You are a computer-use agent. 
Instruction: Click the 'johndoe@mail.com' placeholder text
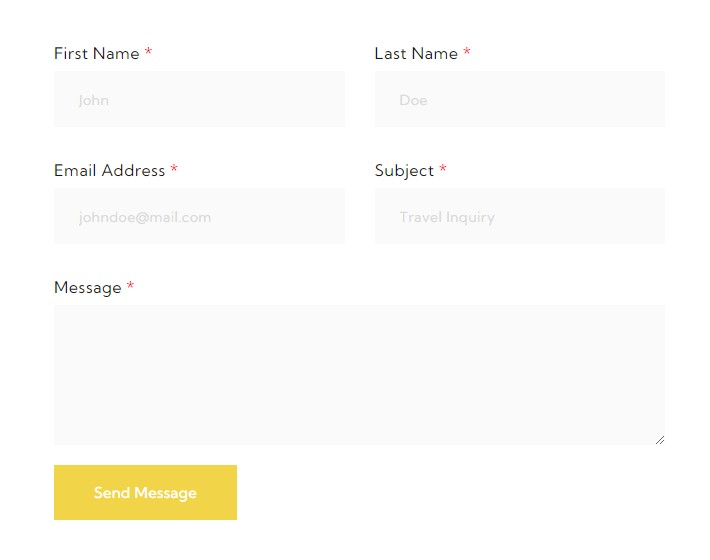click(145, 217)
